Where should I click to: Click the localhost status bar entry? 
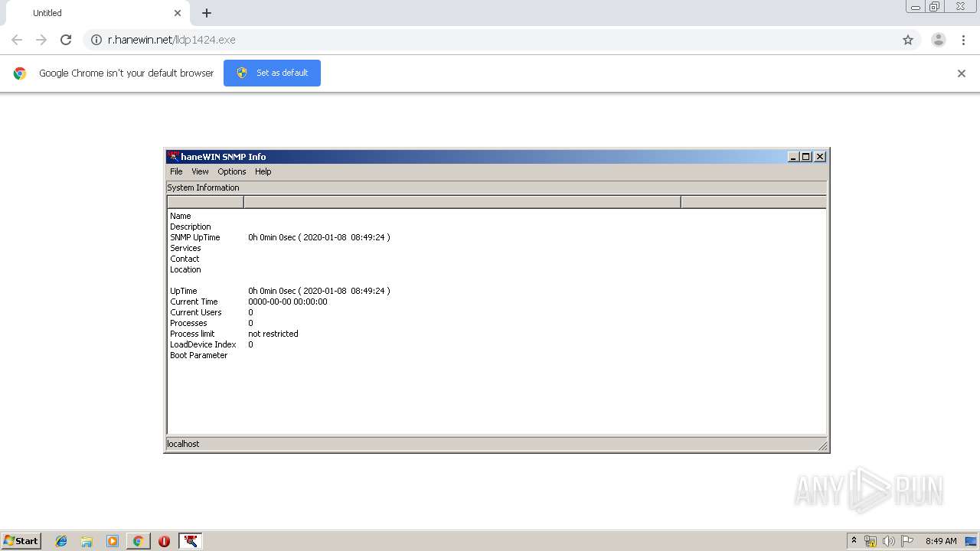point(184,444)
